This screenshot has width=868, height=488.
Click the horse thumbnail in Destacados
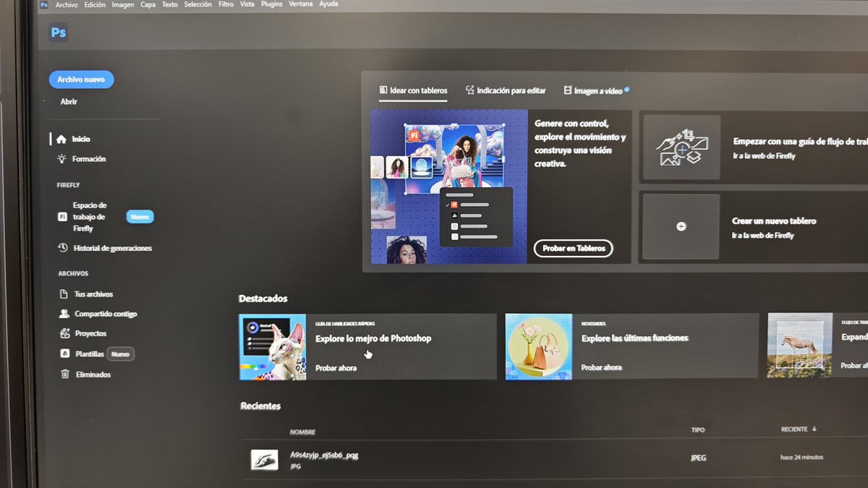pos(800,345)
